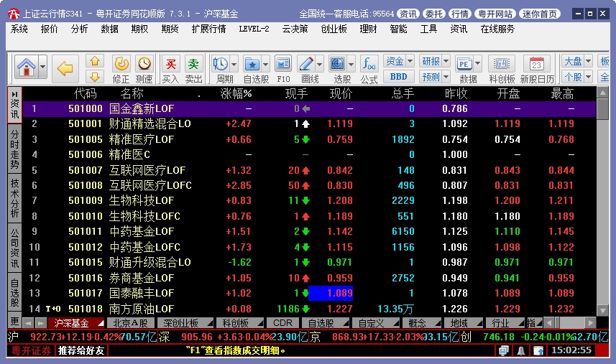This screenshot has width=616, height=364.
Task: Open the 技术分析 side tab
Action: (14, 198)
